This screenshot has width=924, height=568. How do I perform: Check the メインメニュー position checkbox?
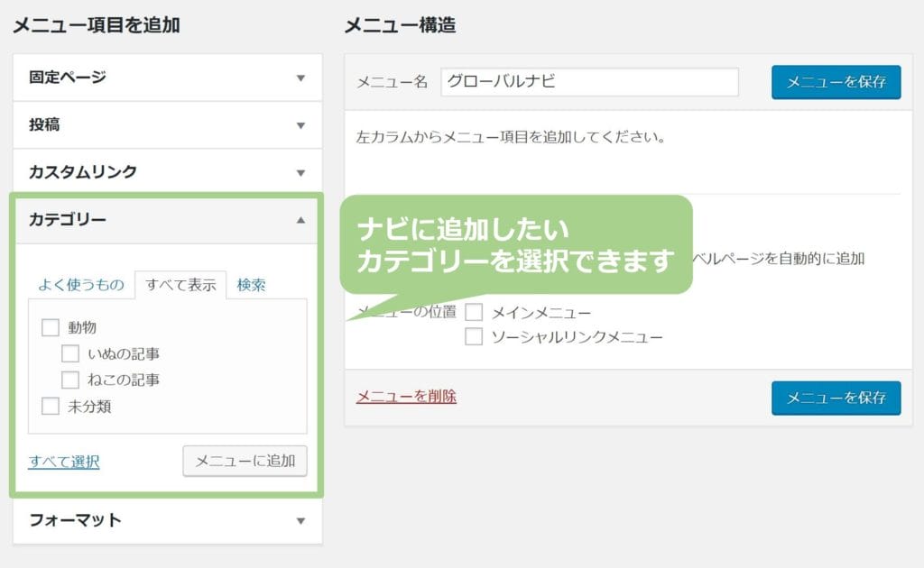474,313
